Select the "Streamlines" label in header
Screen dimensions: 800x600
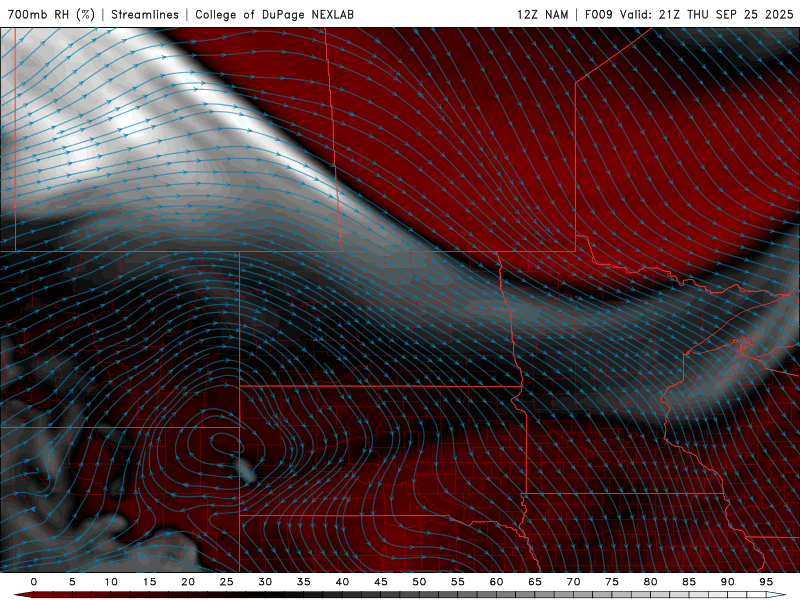tap(145, 14)
